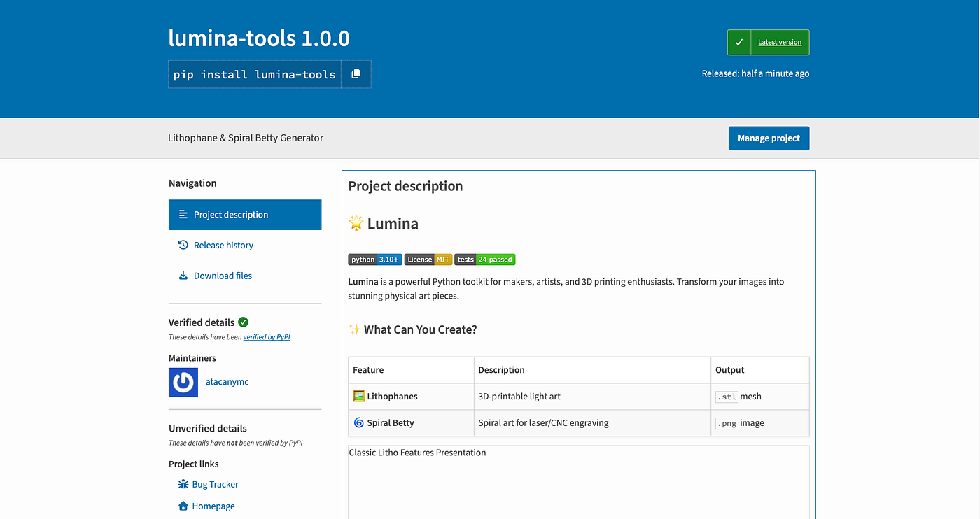
Task: Click the Maintainers heading
Action: (x=192, y=358)
